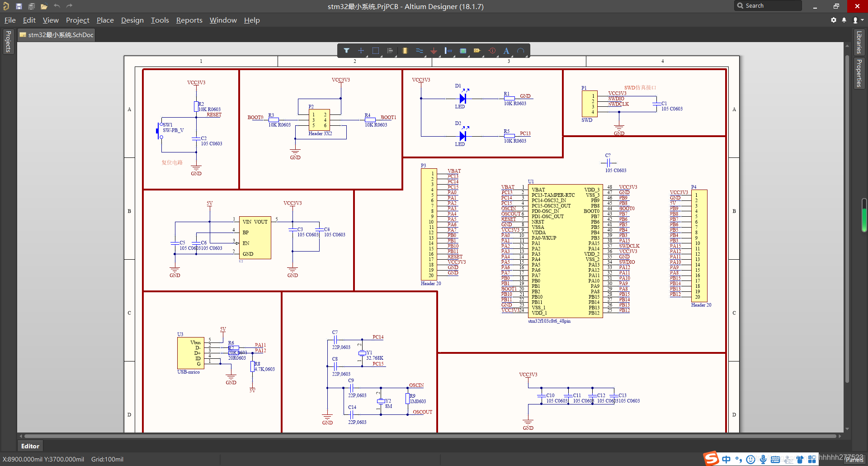Screen dimensions: 868x466
Task: Click the open folder icon
Action: (44, 6)
